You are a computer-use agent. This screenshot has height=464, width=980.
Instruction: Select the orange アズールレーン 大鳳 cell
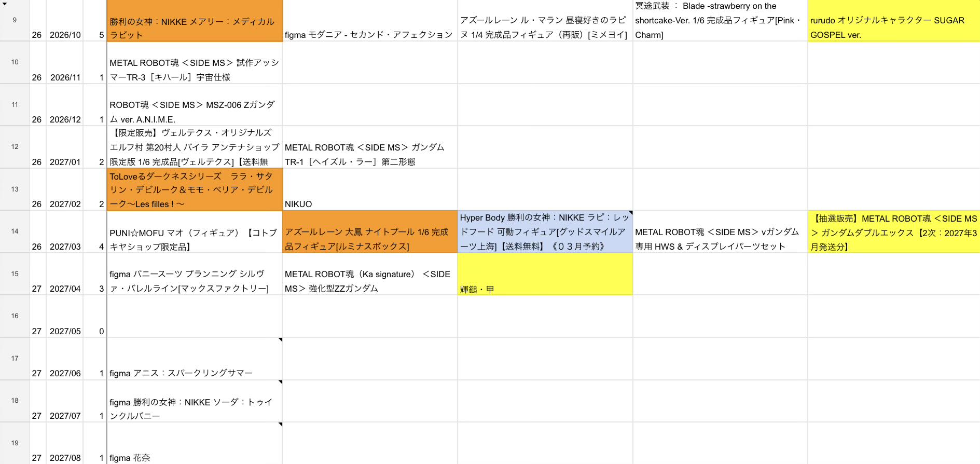370,231
